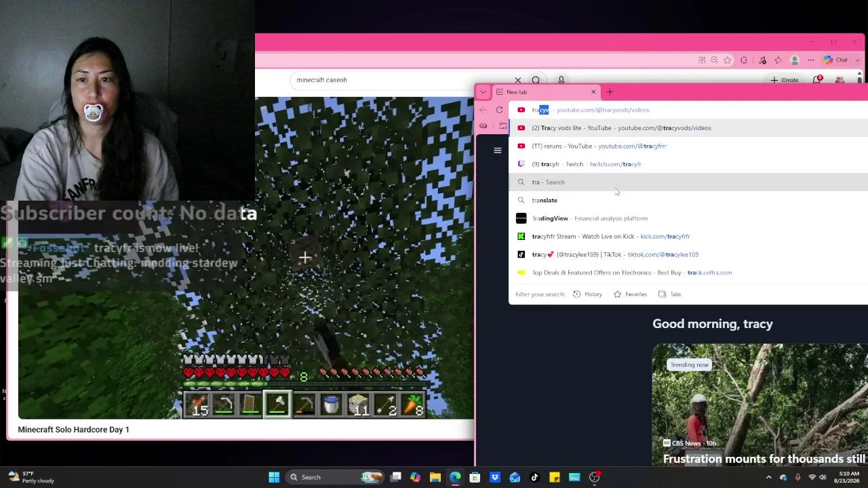Close the New tab tab
Viewport: 868px width, 488px height.
[x=593, y=92]
